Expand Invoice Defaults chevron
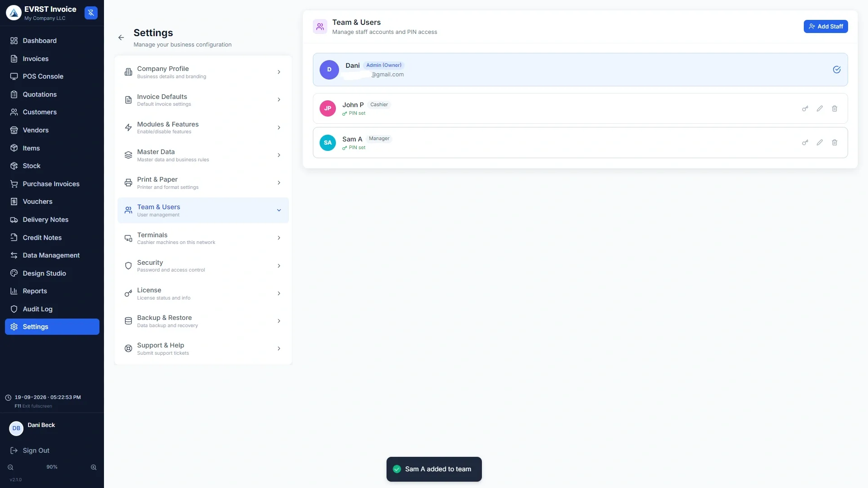The width and height of the screenshot is (868, 488). pyautogui.click(x=279, y=100)
